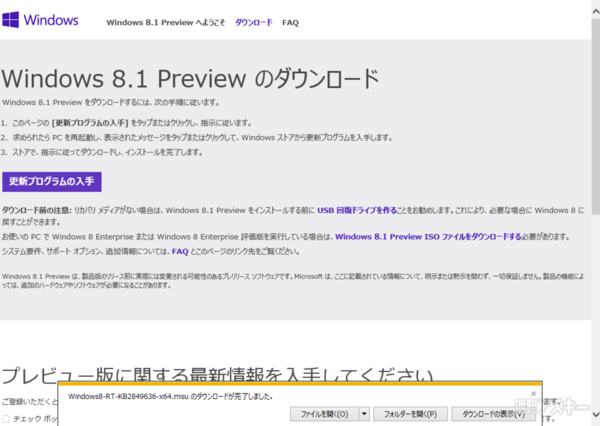Close the download notification bar
Screen dimensions: 600x426
[x=533, y=393]
